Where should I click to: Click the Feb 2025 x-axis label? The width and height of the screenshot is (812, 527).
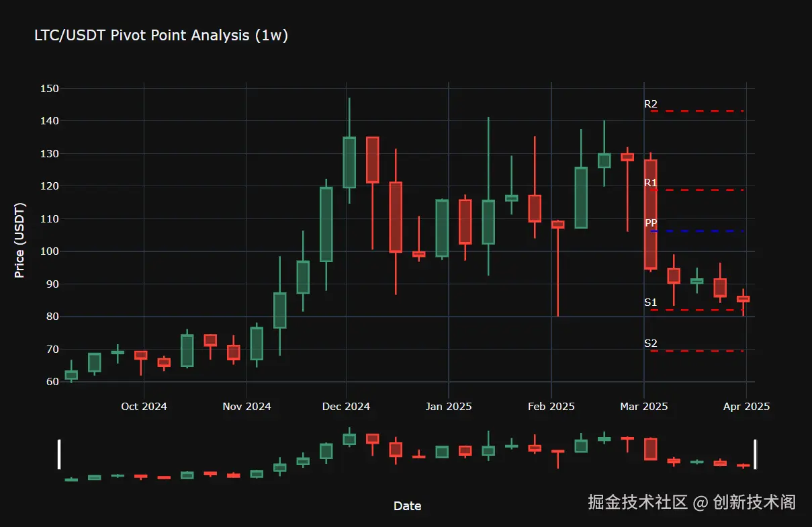point(551,407)
